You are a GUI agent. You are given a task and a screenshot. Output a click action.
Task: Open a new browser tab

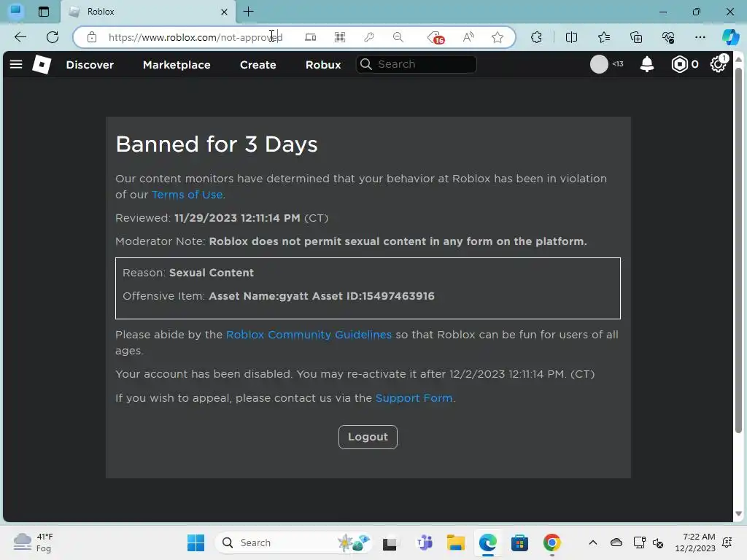[x=249, y=12]
